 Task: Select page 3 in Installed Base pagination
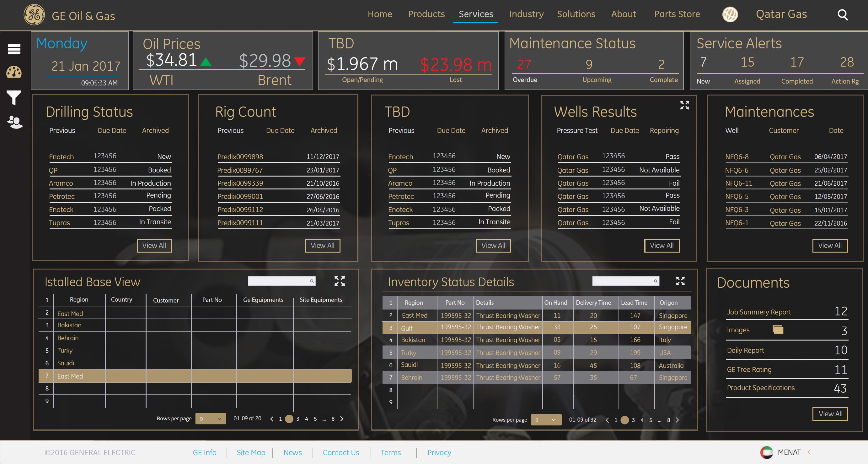[x=298, y=419]
